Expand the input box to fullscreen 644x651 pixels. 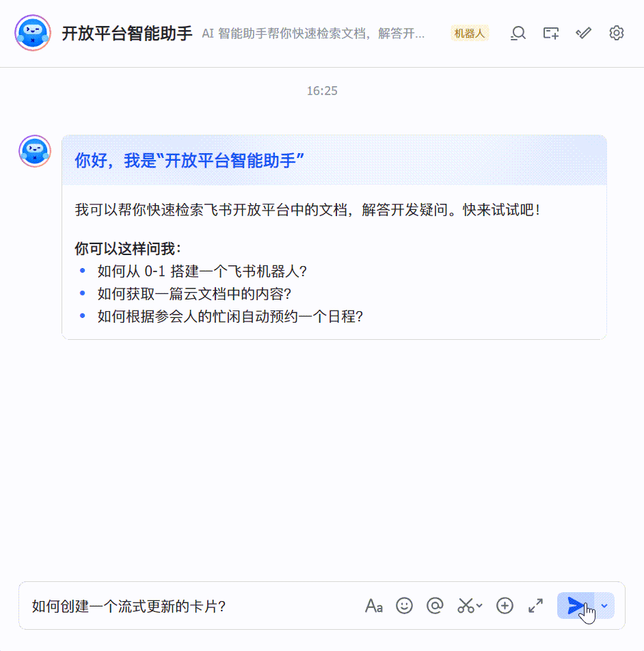(x=535, y=606)
